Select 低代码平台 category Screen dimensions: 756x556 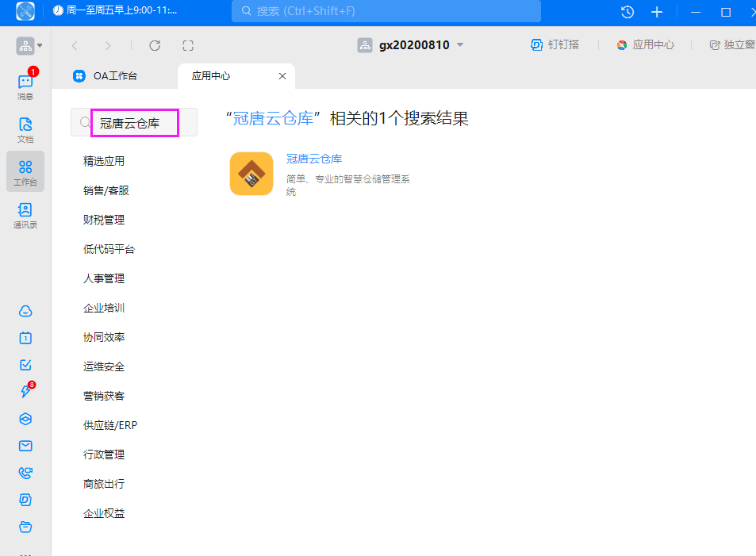pyautogui.click(x=109, y=249)
